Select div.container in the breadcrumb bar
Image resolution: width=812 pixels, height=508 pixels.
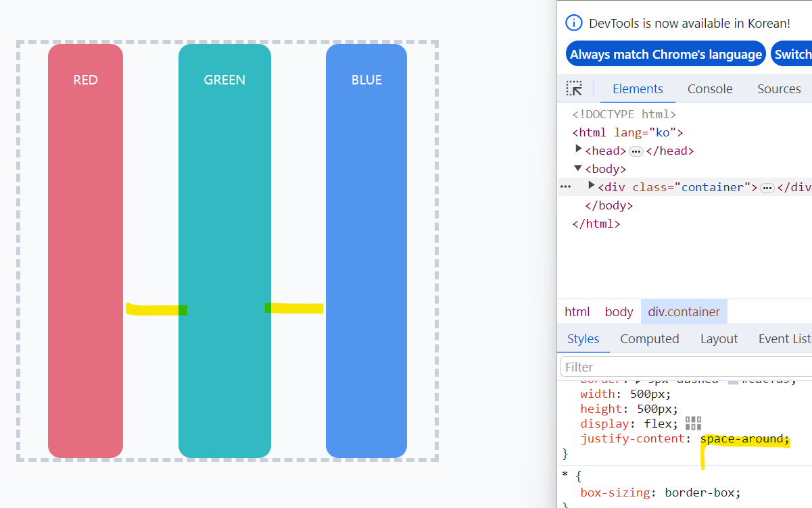[x=684, y=311]
